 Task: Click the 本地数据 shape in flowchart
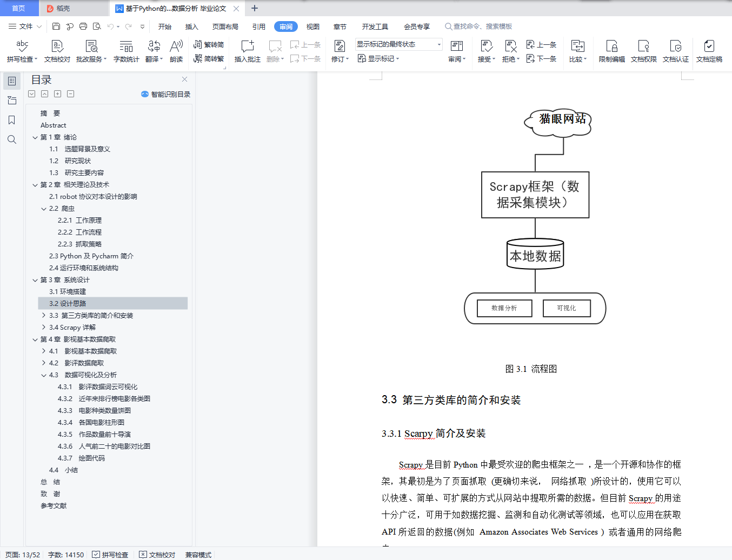pyautogui.click(x=535, y=254)
